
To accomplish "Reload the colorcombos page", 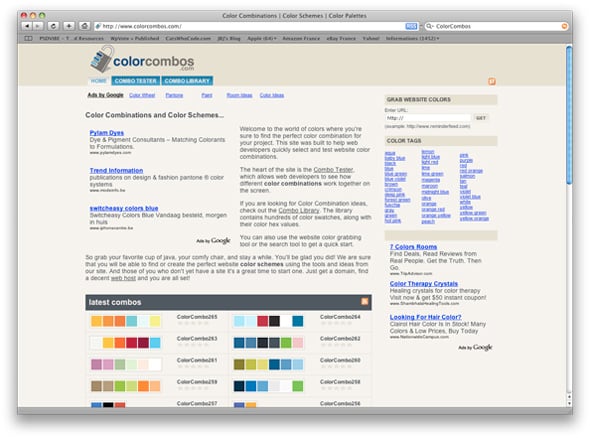I will (x=53, y=26).
